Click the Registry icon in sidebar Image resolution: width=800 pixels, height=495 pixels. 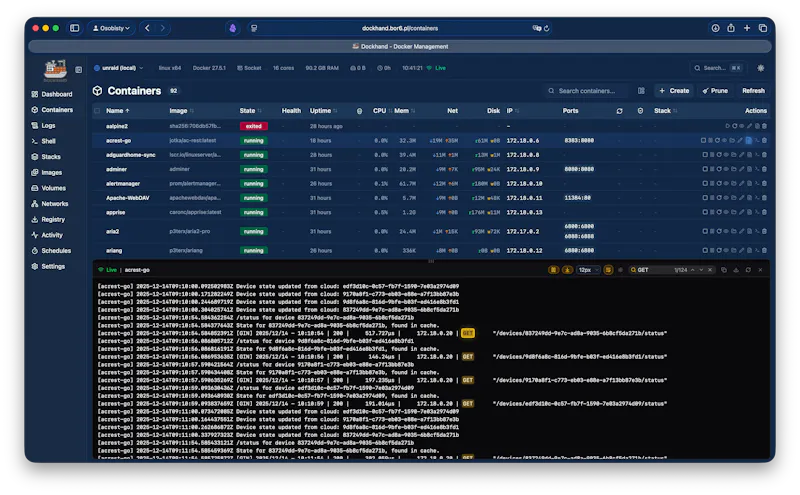pyautogui.click(x=35, y=219)
